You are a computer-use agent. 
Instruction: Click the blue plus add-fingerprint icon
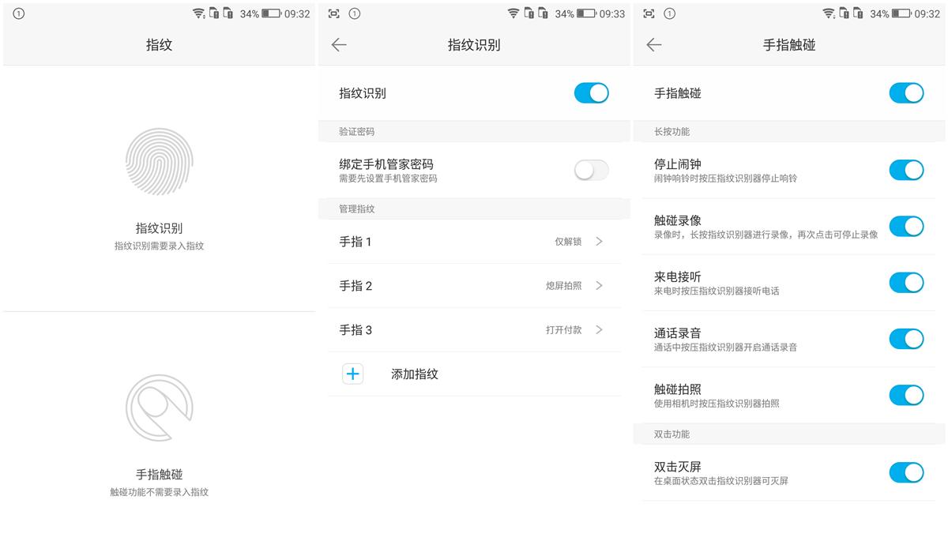[352, 374]
